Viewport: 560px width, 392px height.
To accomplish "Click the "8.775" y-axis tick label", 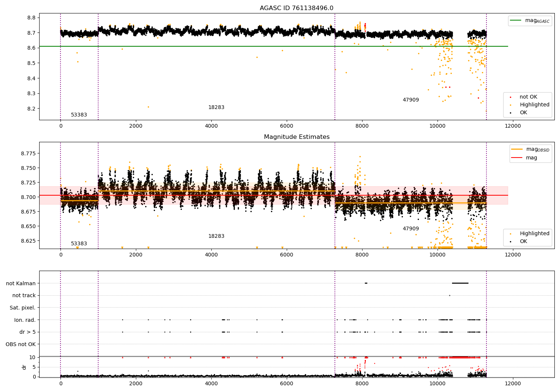I will (x=29, y=154).
